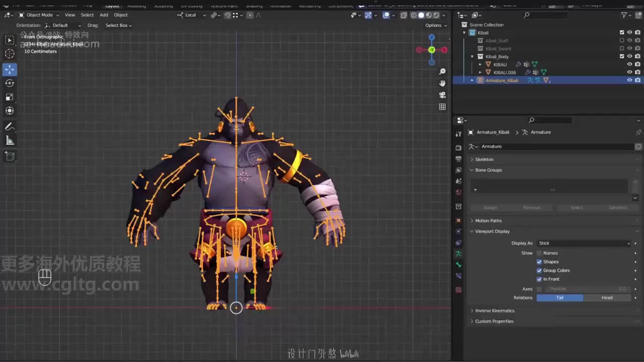644x362 pixels.
Task: Hide KIBALI mesh with its eye icon
Action: [x=629, y=64]
